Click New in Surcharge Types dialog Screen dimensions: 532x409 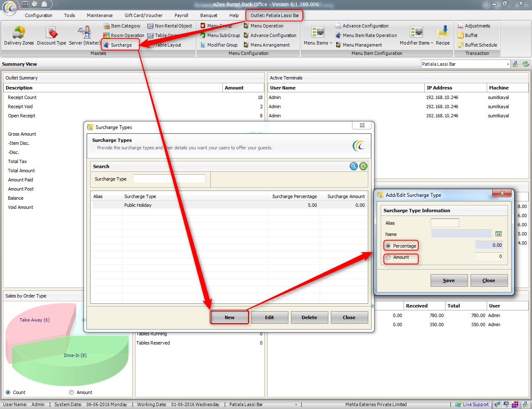(229, 317)
